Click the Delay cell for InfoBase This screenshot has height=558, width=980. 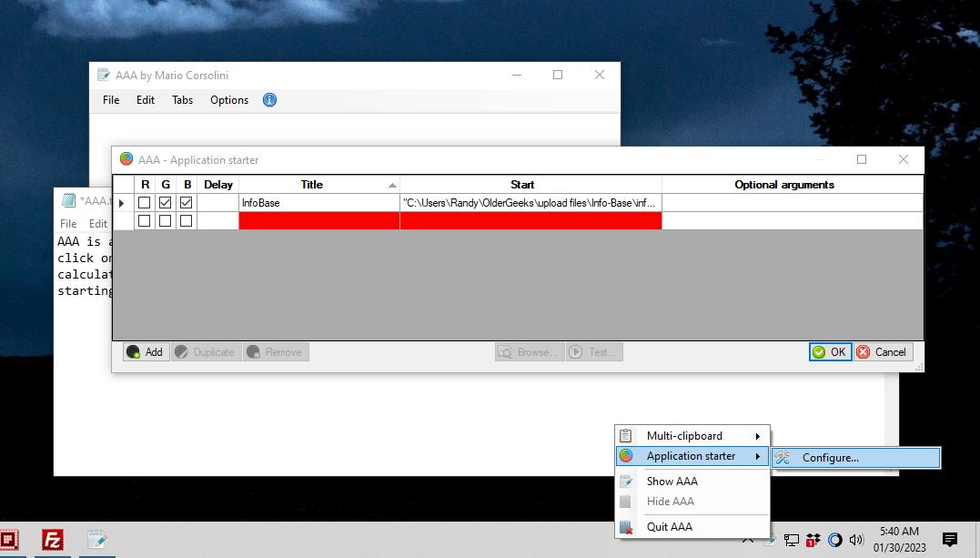218,203
